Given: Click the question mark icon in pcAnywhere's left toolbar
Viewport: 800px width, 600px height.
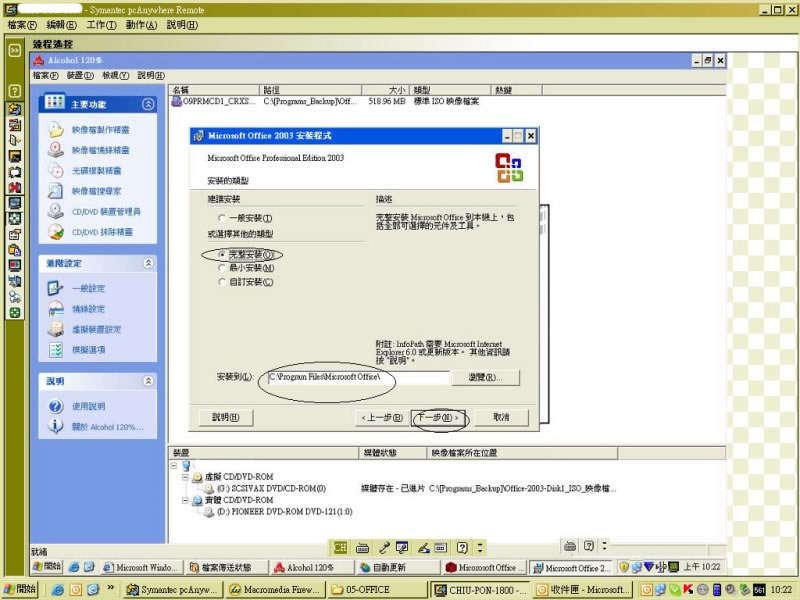Looking at the screenshot, I should click(x=15, y=91).
